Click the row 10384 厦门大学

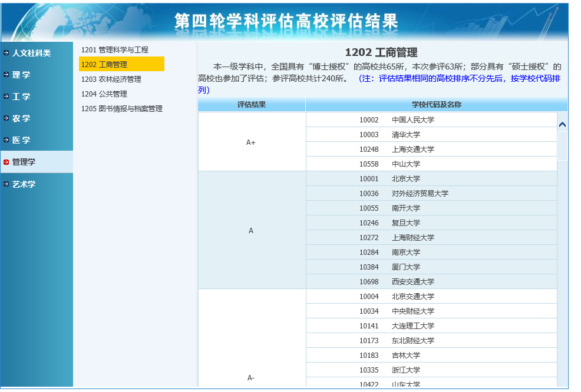click(432, 267)
